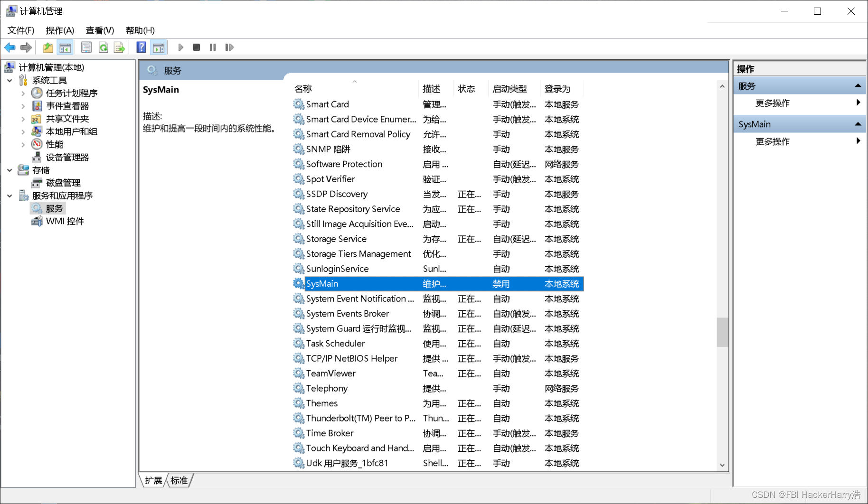Switch to the 扩展 tab
This screenshot has height=504, width=868.
click(x=153, y=480)
